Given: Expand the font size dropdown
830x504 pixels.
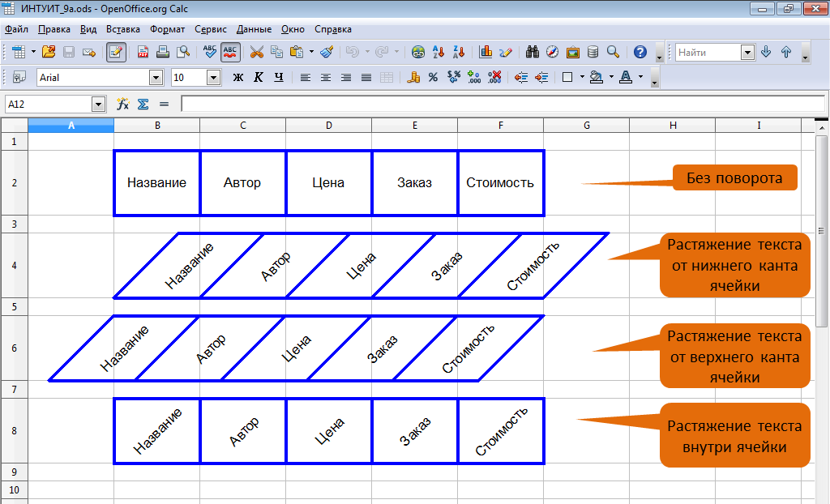Looking at the screenshot, I should tap(213, 78).
